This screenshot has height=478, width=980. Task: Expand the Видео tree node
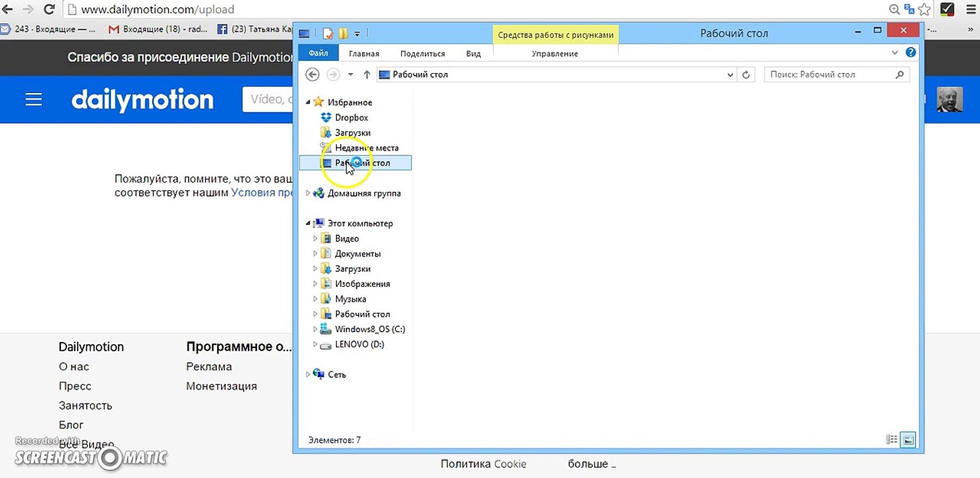pyautogui.click(x=315, y=238)
